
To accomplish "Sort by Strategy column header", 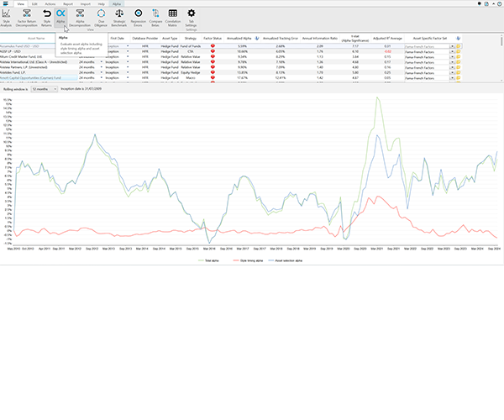I will coord(191,39).
